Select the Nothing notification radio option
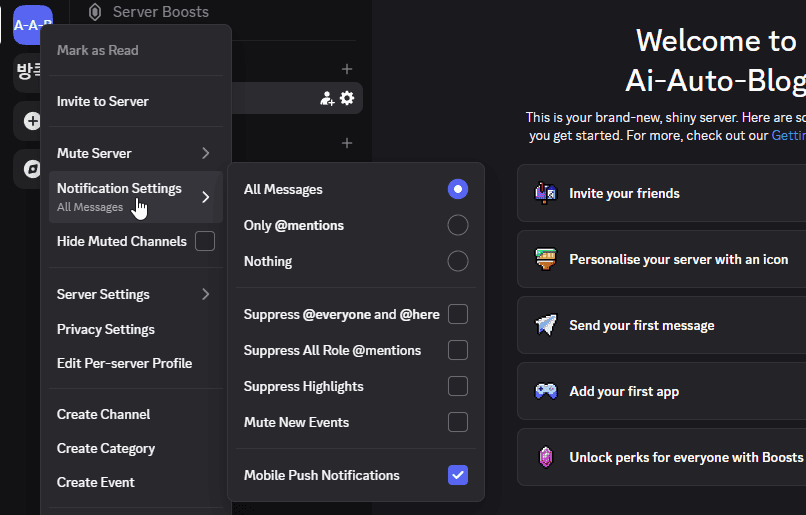Viewport: 806px width, 515px height. [x=457, y=261]
